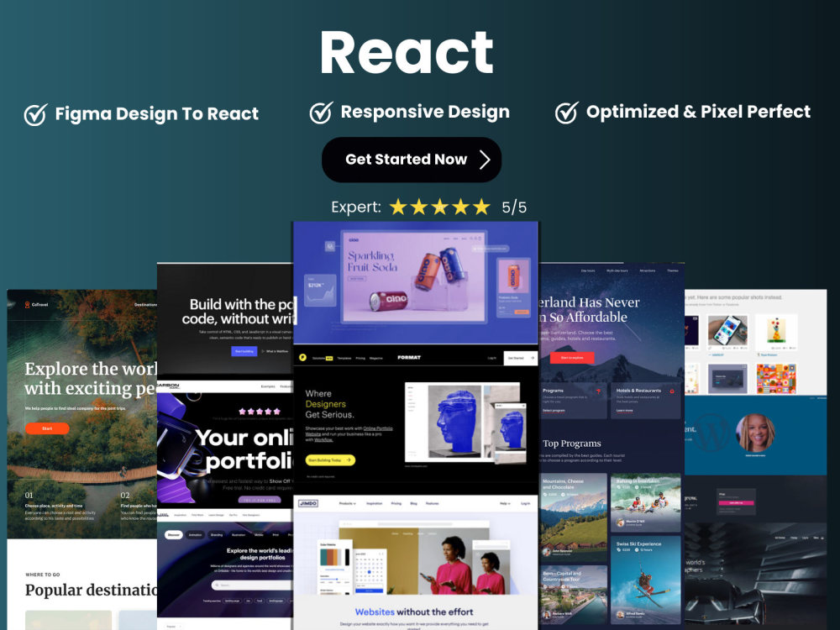Click the checkmark beside Optimized & Pixel Perfect
Image resolution: width=840 pixels, height=630 pixels.
click(567, 113)
